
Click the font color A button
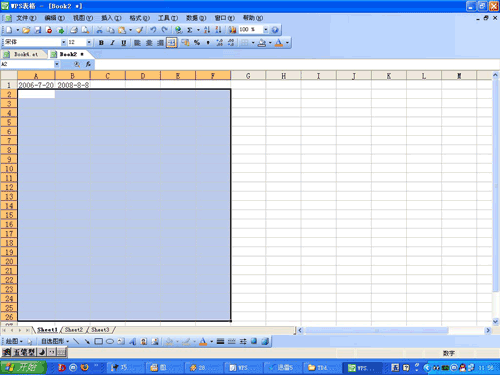tap(279, 42)
